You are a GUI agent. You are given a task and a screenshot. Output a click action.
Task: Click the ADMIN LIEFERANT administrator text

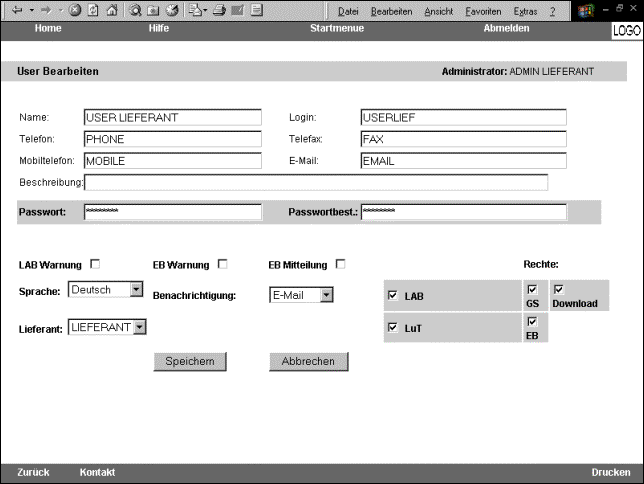[552, 71]
